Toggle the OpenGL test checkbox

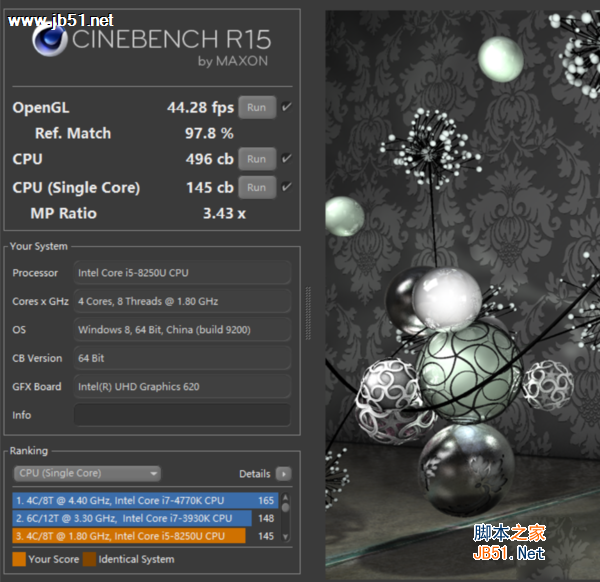tap(286, 107)
